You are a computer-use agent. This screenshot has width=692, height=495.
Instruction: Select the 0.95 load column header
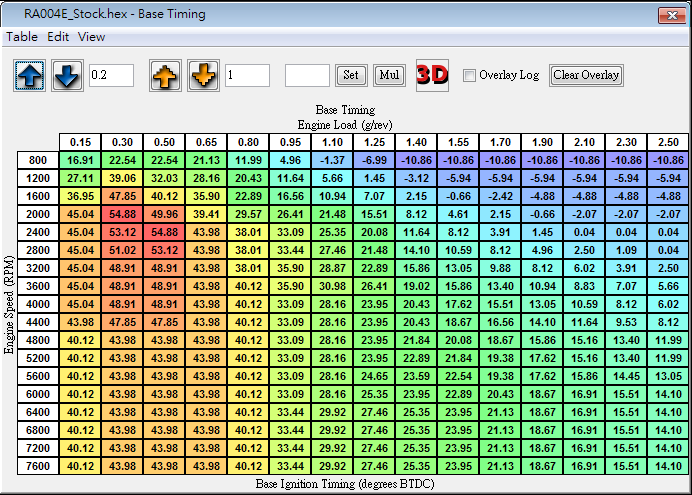click(290, 142)
